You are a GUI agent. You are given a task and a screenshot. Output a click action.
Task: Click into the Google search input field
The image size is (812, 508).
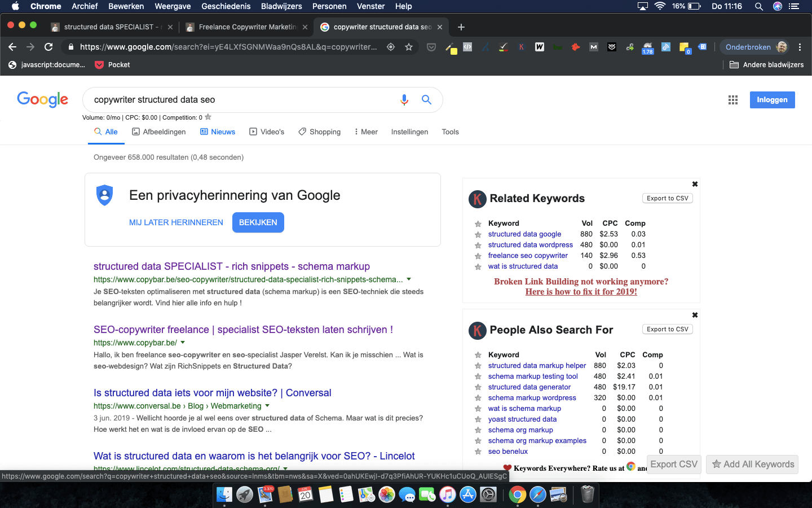pos(242,100)
